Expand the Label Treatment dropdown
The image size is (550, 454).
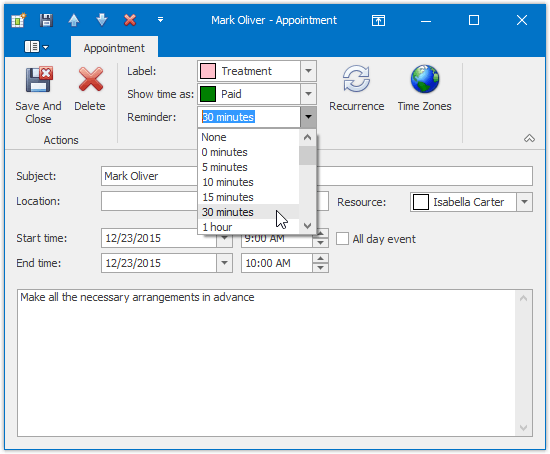(308, 71)
